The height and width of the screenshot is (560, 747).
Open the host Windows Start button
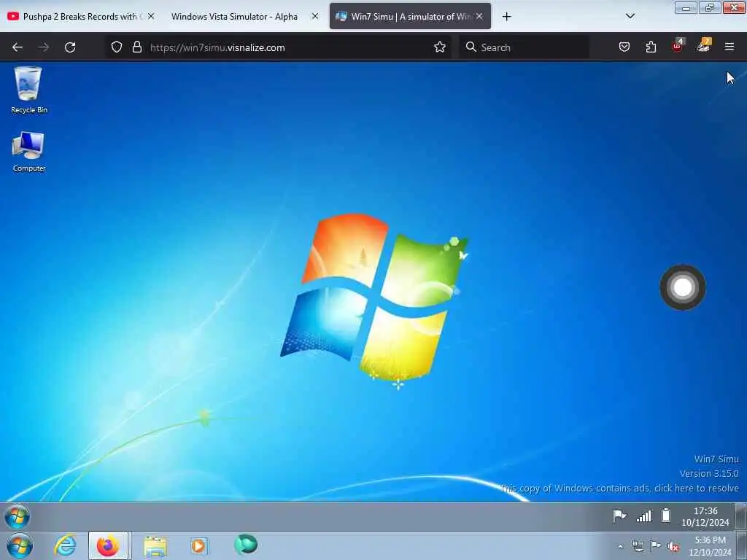[20, 546]
